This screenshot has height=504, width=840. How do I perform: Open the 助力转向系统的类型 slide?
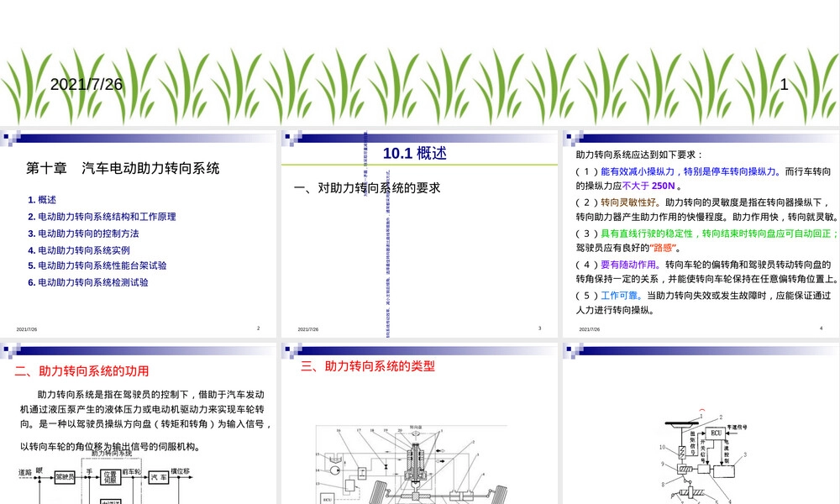pos(419,423)
